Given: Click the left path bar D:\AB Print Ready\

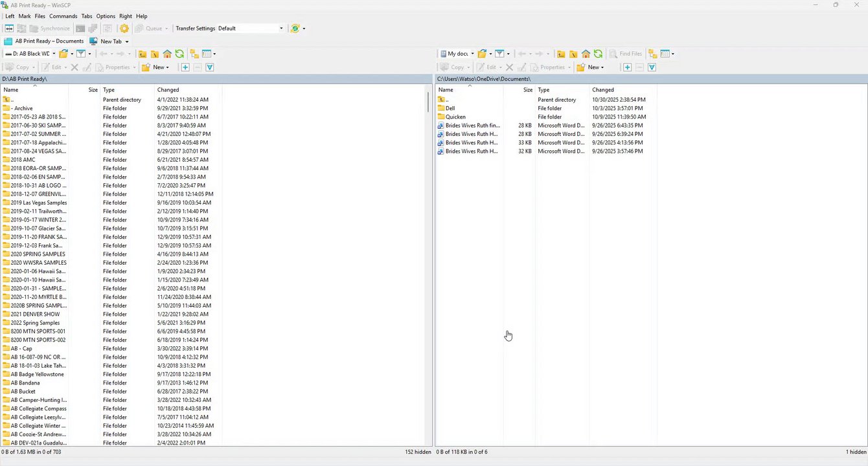Looking at the screenshot, I should (x=216, y=79).
